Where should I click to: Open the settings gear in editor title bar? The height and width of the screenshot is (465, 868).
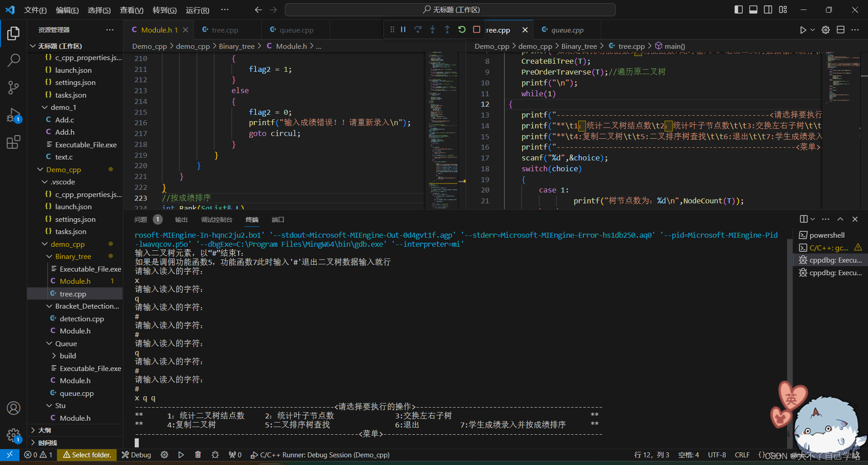(x=826, y=30)
